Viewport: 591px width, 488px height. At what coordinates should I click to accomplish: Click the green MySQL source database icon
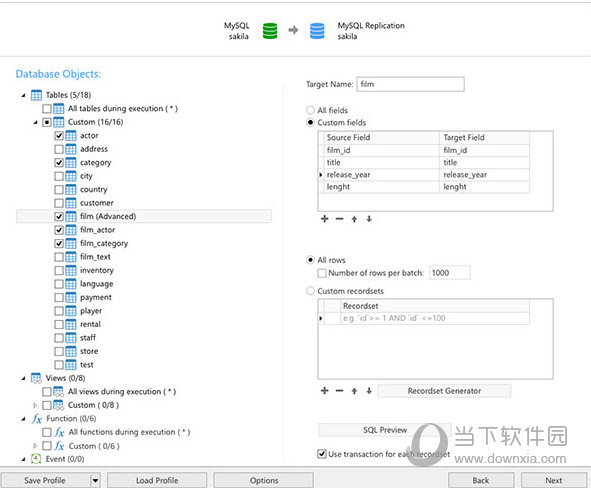270,31
